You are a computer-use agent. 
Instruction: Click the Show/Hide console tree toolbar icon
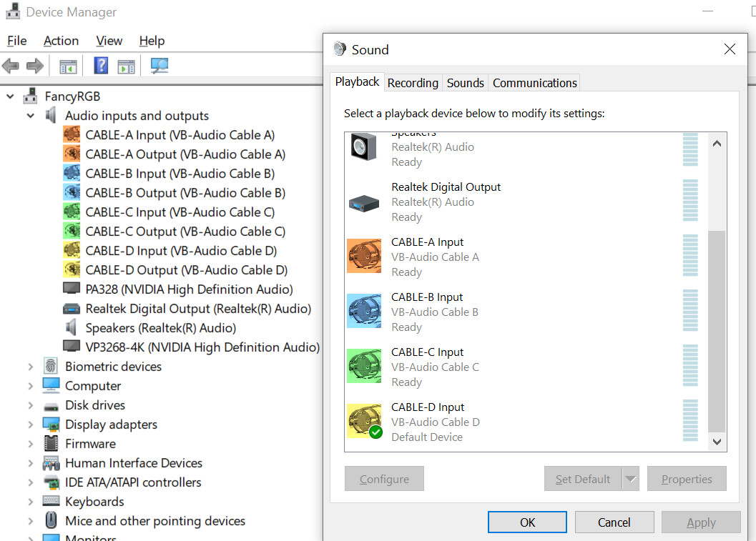pos(68,66)
